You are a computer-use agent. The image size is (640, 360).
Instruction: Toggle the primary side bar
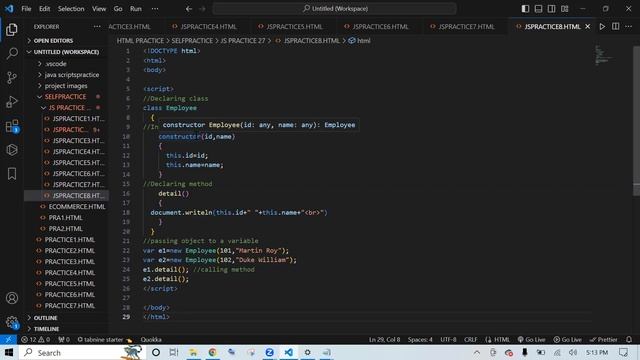coord(525,9)
